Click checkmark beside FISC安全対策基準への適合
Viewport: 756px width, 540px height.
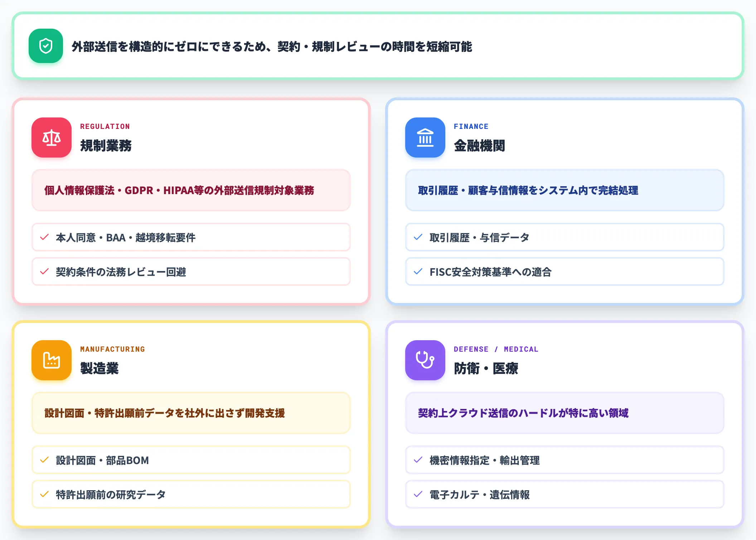tap(418, 271)
